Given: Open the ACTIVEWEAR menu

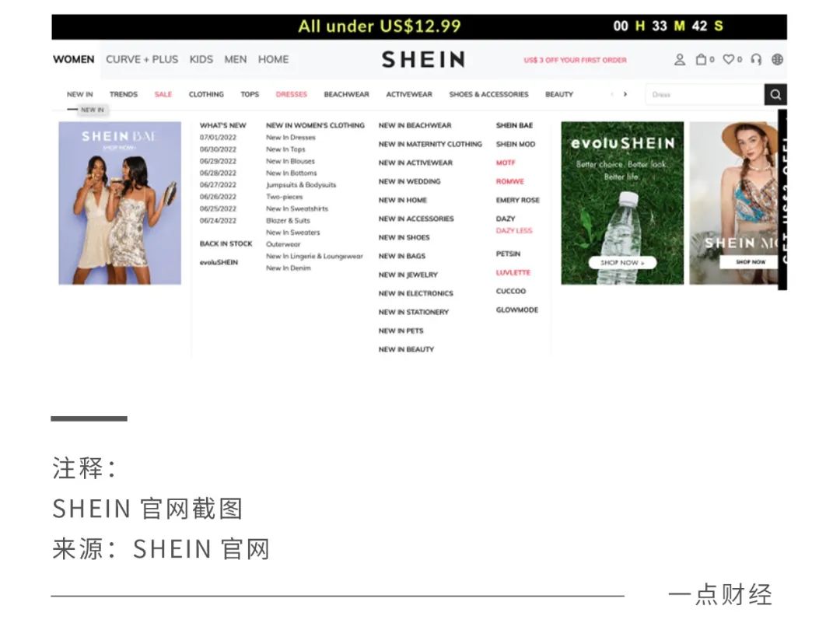Looking at the screenshot, I should pyautogui.click(x=409, y=94).
